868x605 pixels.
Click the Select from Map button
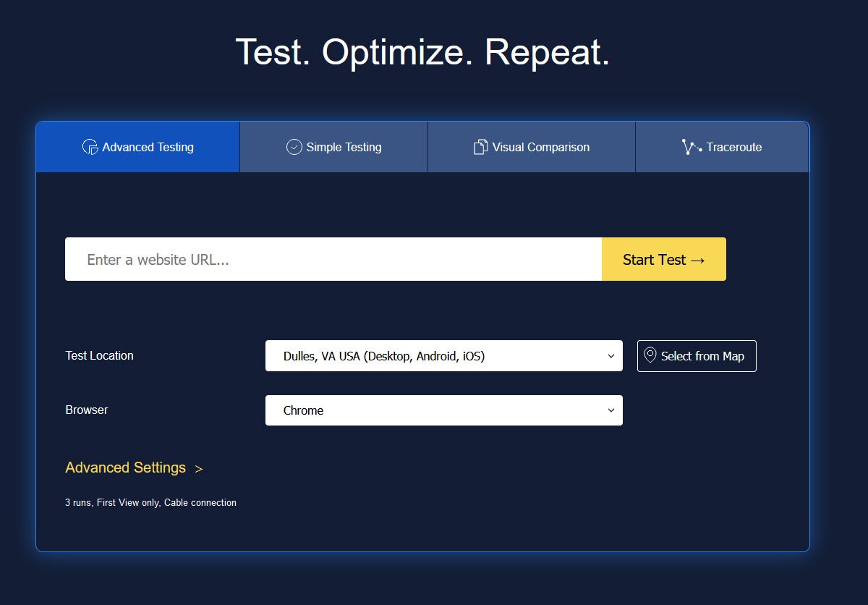(x=697, y=356)
